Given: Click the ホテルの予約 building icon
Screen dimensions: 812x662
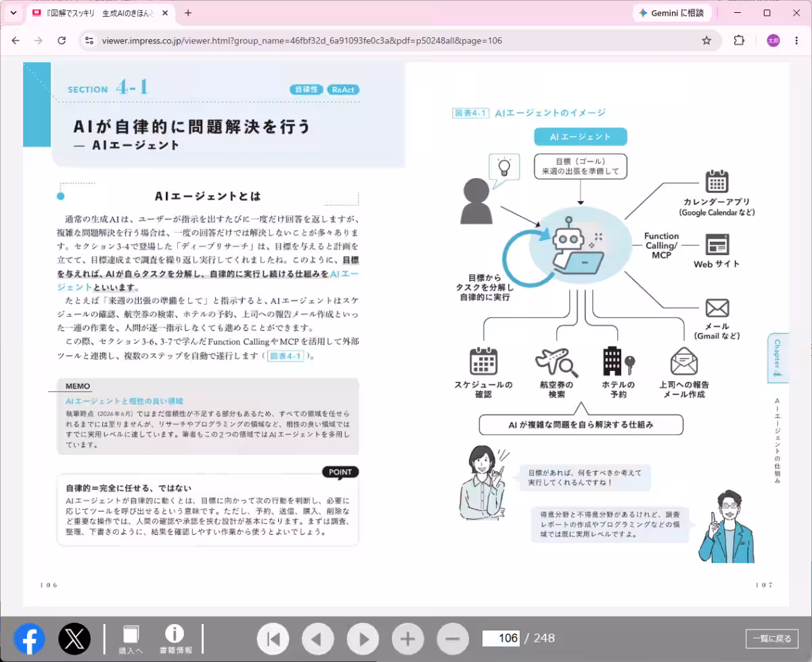Looking at the screenshot, I should [x=618, y=361].
